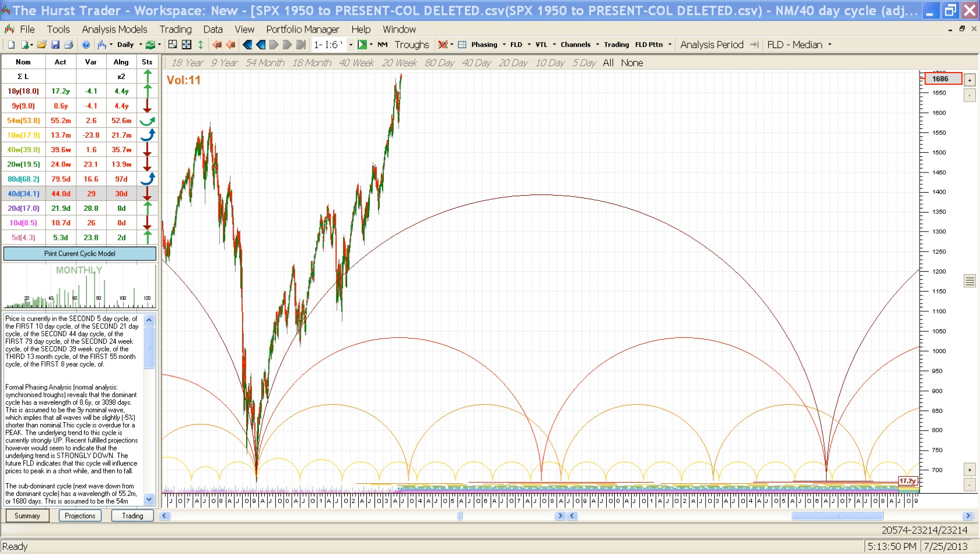Toggle the 18 Year cycle display
The width and height of the screenshot is (980, 554).
(x=187, y=63)
